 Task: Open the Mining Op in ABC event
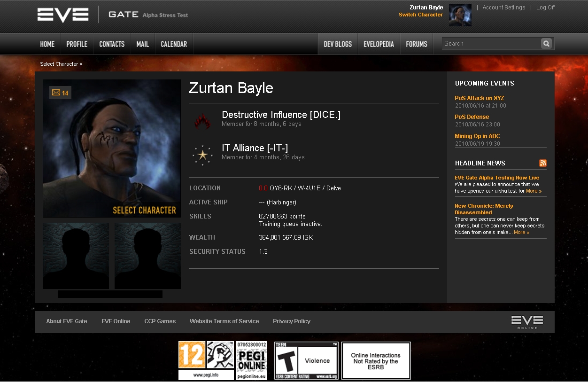pyautogui.click(x=477, y=136)
